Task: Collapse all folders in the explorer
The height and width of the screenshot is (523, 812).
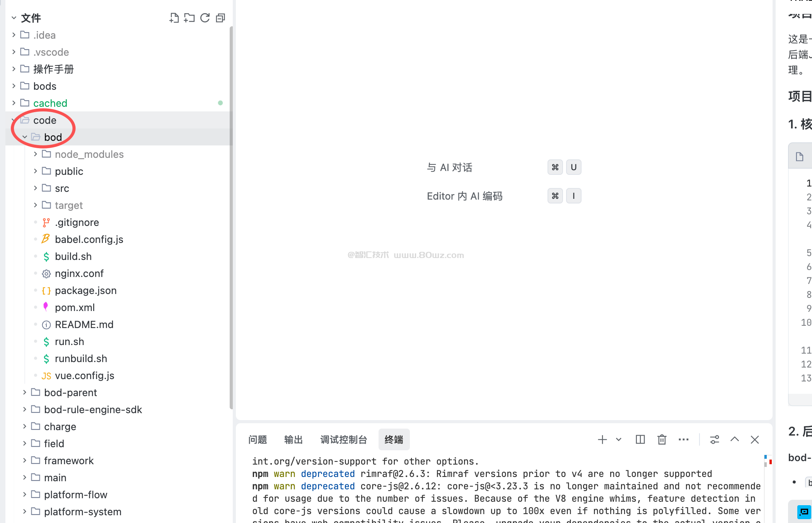Action: pyautogui.click(x=220, y=18)
